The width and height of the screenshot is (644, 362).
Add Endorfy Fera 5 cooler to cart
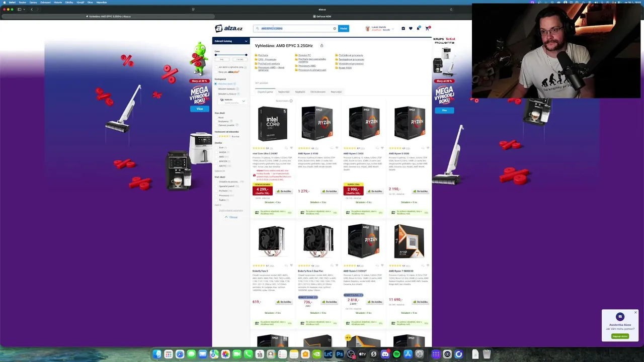pyautogui.click(x=284, y=302)
